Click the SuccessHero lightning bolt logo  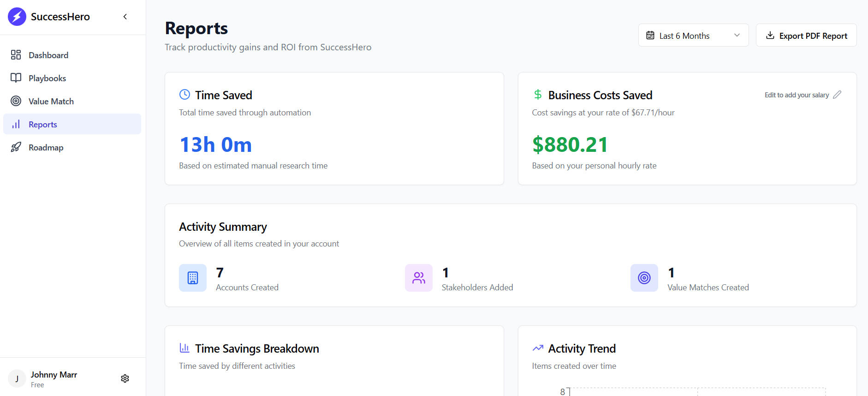click(x=17, y=17)
